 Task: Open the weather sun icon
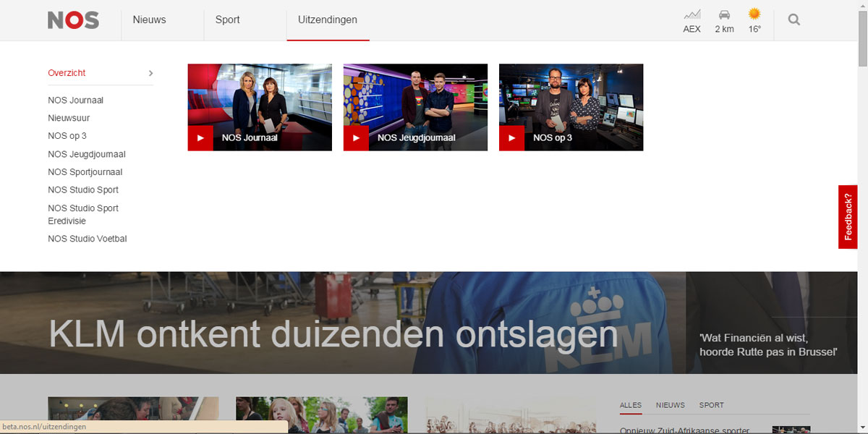(754, 14)
